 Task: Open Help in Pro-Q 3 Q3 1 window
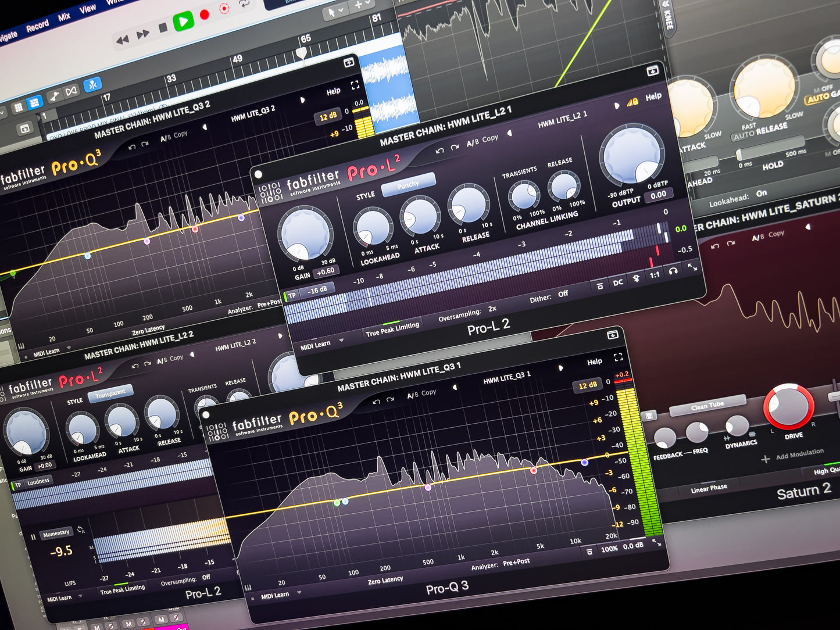click(595, 362)
